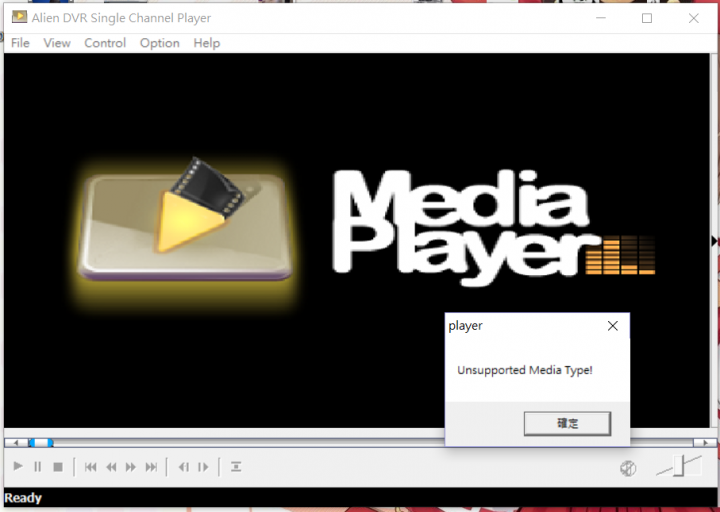720x512 pixels.
Task: Click the globe audio icon near volume
Action: [x=628, y=468]
